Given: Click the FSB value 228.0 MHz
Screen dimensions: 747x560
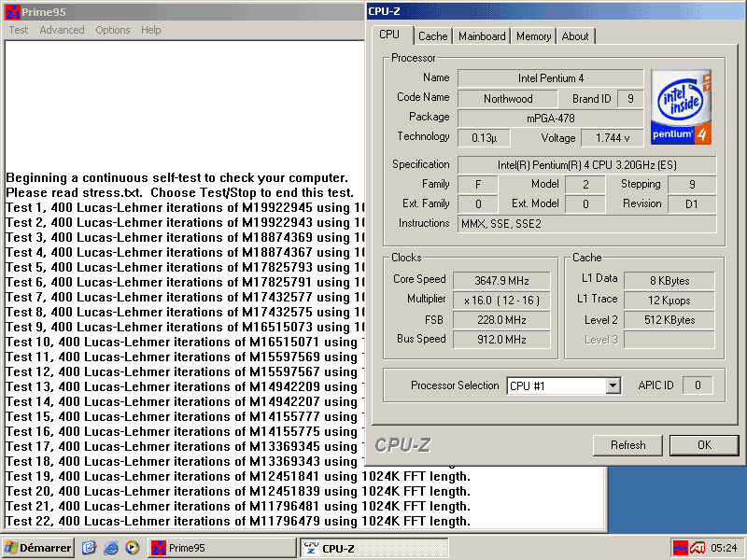Looking at the screenshot, I should click(501, 320).
